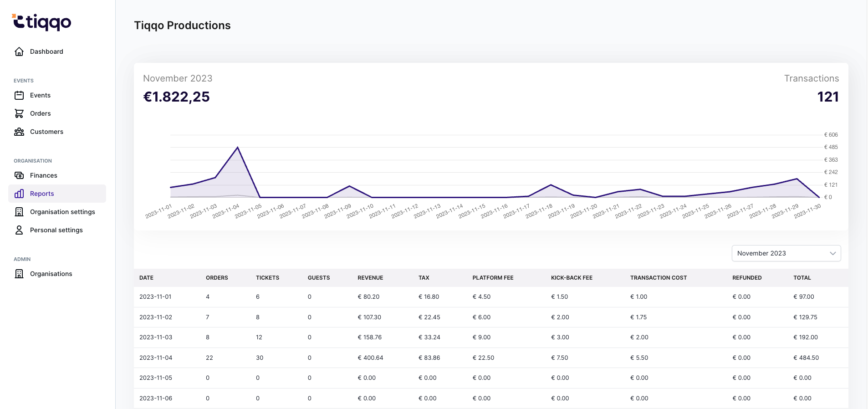Click the GUESTS column header
This screenshot has height=409, width=868.
tap(319, 278)
